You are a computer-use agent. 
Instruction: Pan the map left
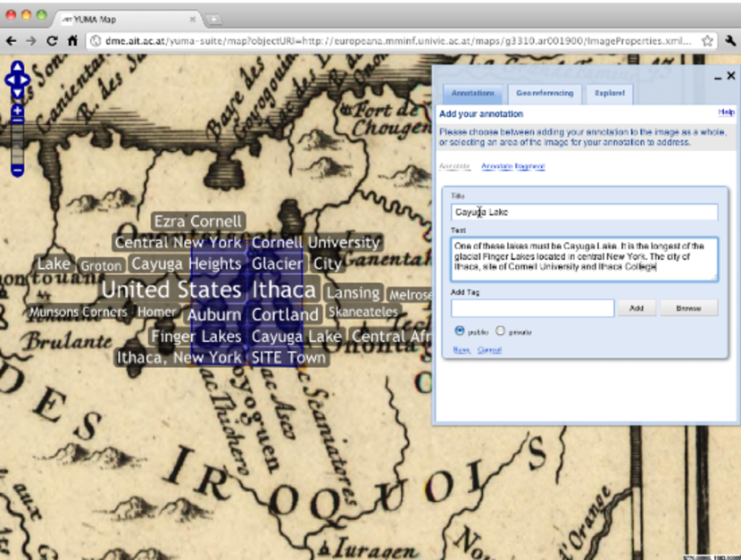[10, 79]
